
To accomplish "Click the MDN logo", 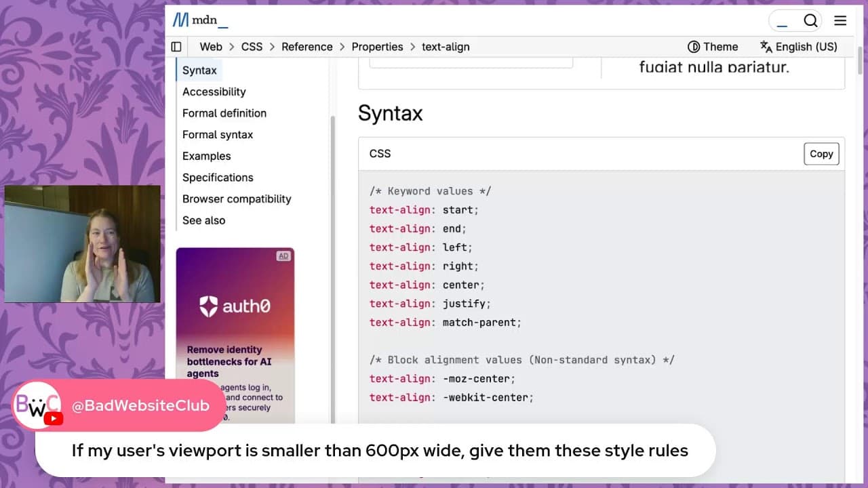I will [x=200, y=20].
